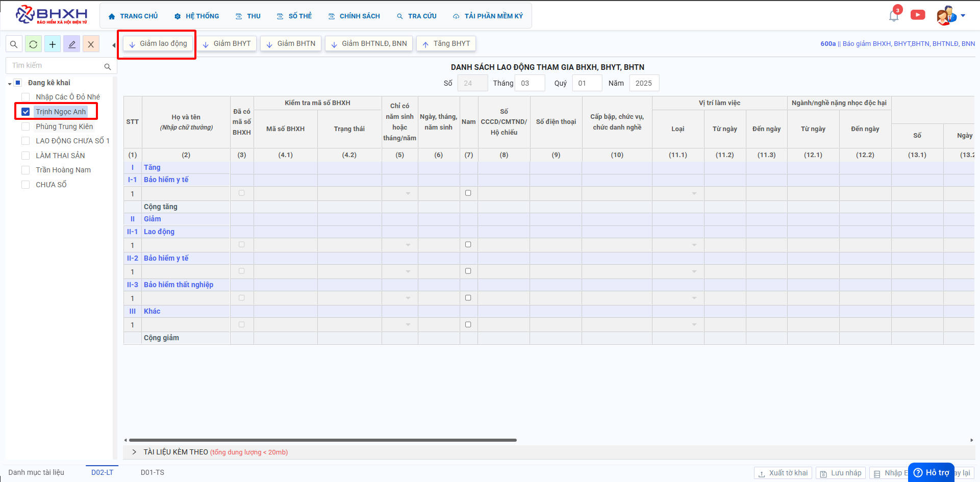
Task: Uncheck the Trịnh Ngọc Anh checkbox
Action: pyautogui.click(x=26, y=112)
